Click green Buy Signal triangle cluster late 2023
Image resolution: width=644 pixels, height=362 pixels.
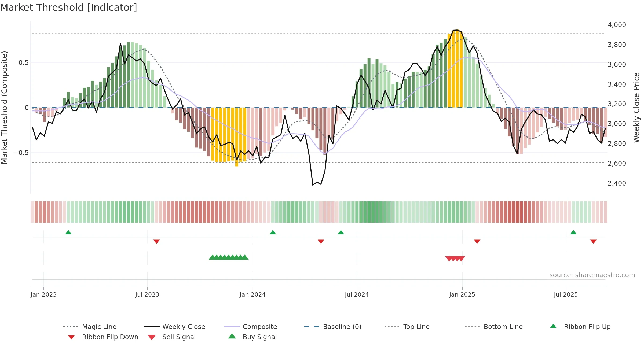229,257
